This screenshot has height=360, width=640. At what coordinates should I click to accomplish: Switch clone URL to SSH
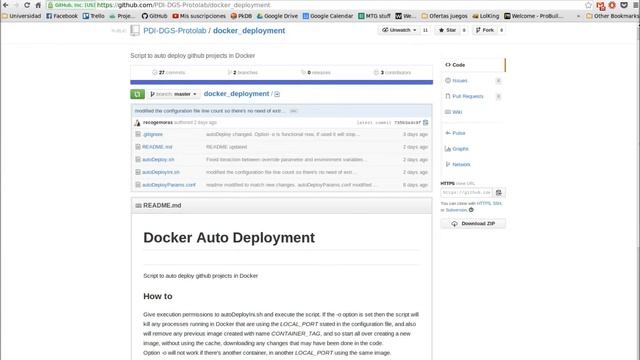coord(497,203)
